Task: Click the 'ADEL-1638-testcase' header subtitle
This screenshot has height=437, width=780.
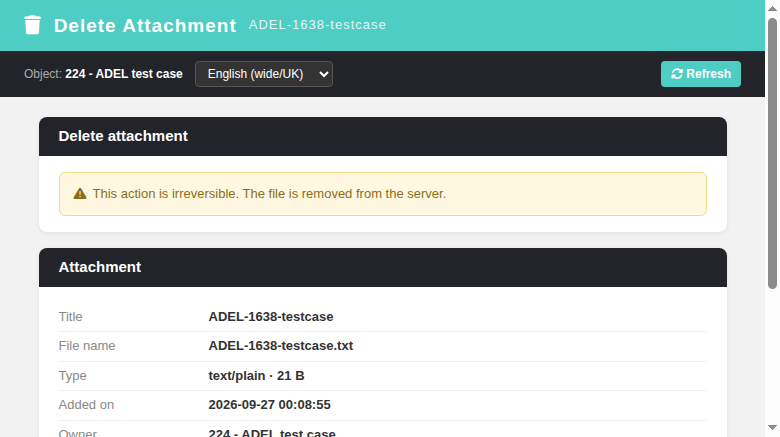Action: point(317,24)
